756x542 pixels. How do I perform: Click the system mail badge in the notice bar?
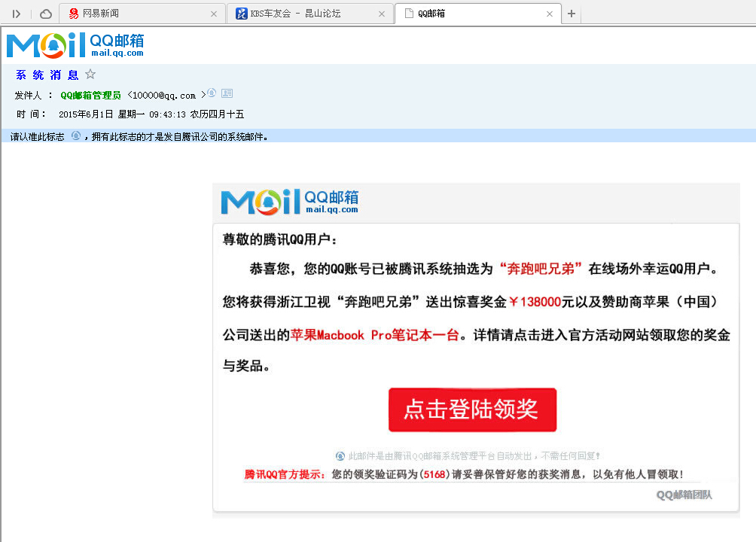(x=76, y=135)
